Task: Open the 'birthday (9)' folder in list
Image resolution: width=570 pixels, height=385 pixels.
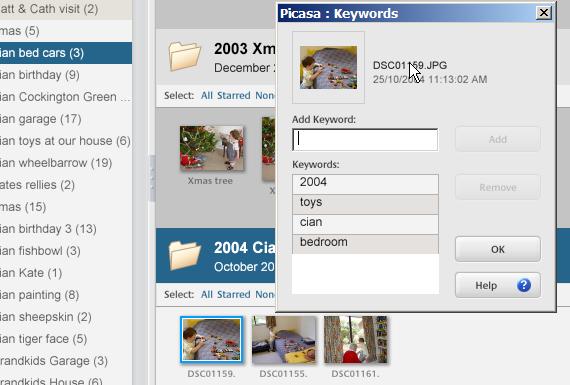Action: point(66,75)
